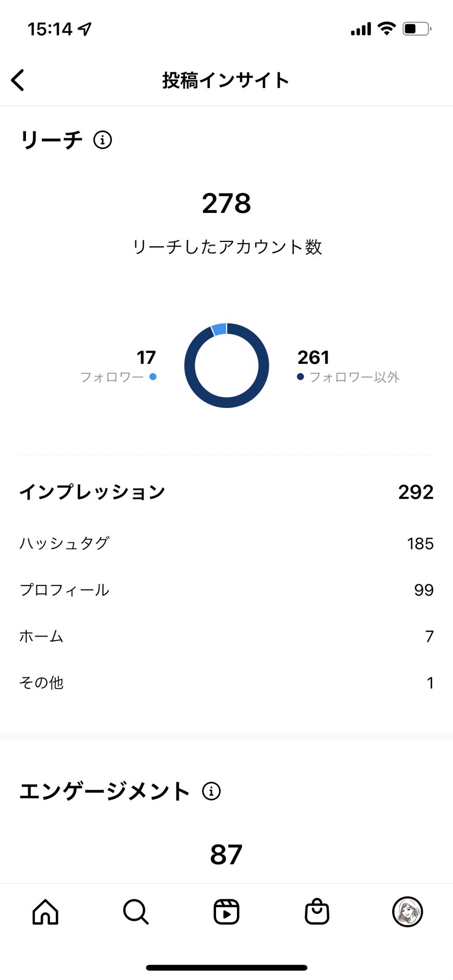The height and width of the screenshot is (980, 453).
Task: Open the Search magnifier tab
Action: [136, 912]
